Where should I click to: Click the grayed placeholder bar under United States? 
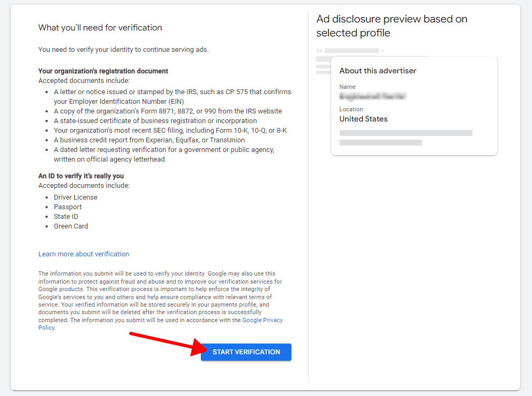[x=406, y=132]
